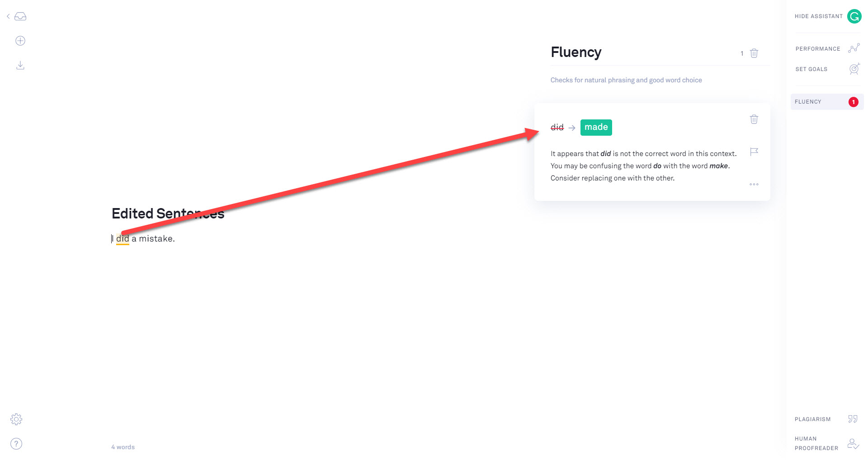Click the underlined word "did" in the text
The image size is (868, 460).
coord(123,239)
